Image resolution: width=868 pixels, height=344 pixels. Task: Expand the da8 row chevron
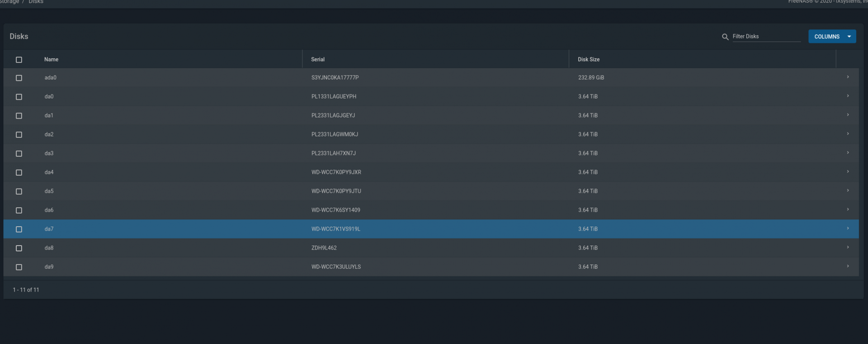point(848,248)
